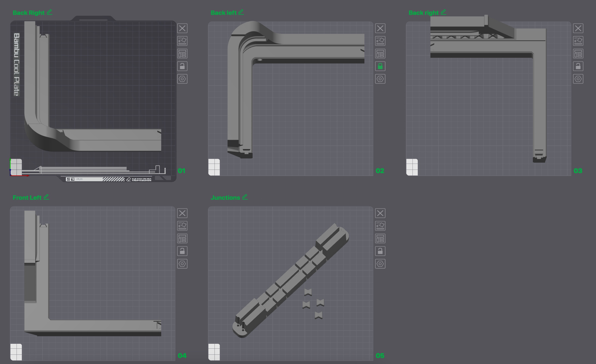Open plate settings for the Junctions plate
Image resolution: width=596 pixels, height=364 pixels.
coord(380,264)
